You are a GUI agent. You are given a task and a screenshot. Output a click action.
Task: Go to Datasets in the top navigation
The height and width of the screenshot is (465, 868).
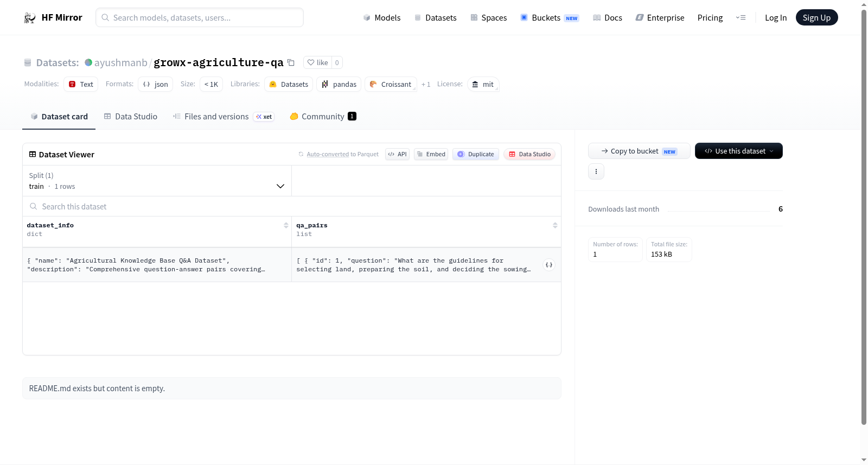[x=436, y=18]
